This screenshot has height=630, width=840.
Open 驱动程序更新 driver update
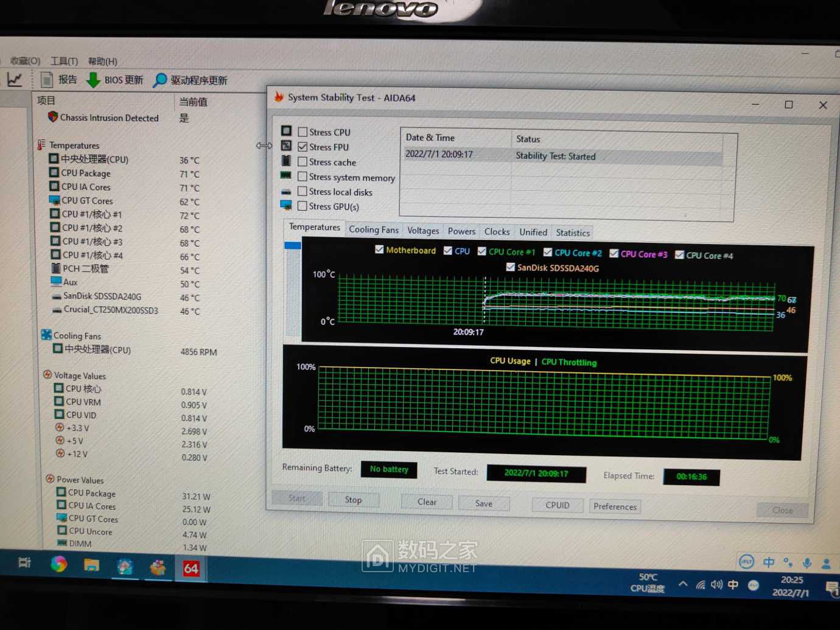pyautogui.click(x=190, y=80)
